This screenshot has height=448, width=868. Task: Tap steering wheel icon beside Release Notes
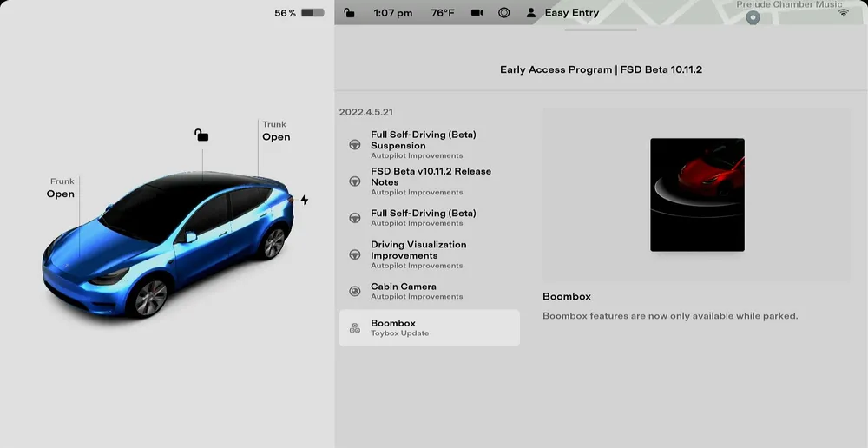click(x=355, y=181)
